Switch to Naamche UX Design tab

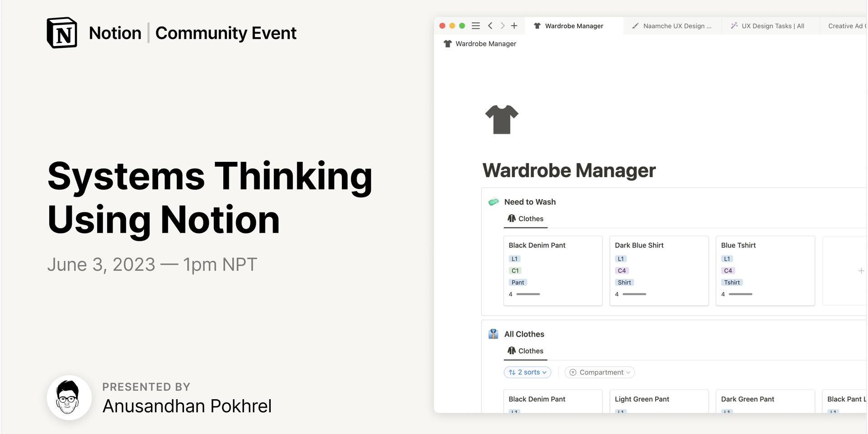point(673,26)
